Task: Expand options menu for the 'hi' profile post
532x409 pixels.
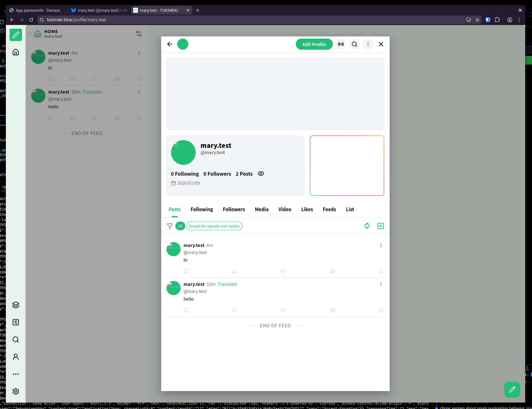Action: (x=381, y=245)
